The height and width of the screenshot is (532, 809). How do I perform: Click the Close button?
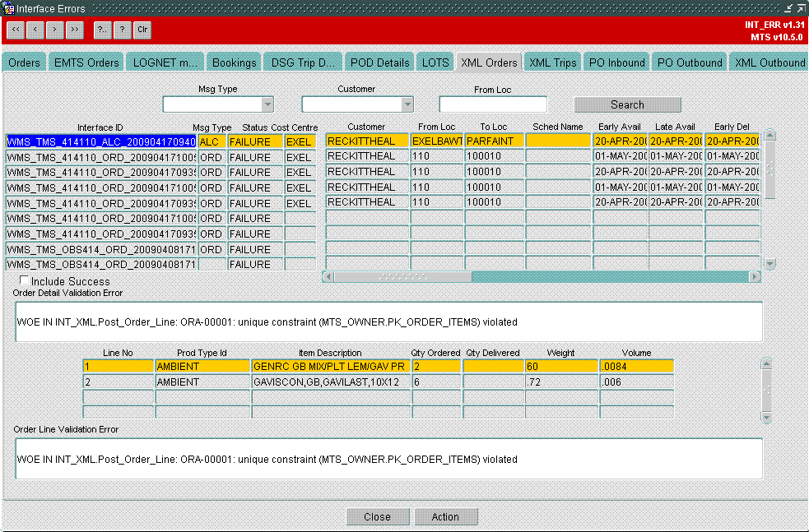[377, 516]
